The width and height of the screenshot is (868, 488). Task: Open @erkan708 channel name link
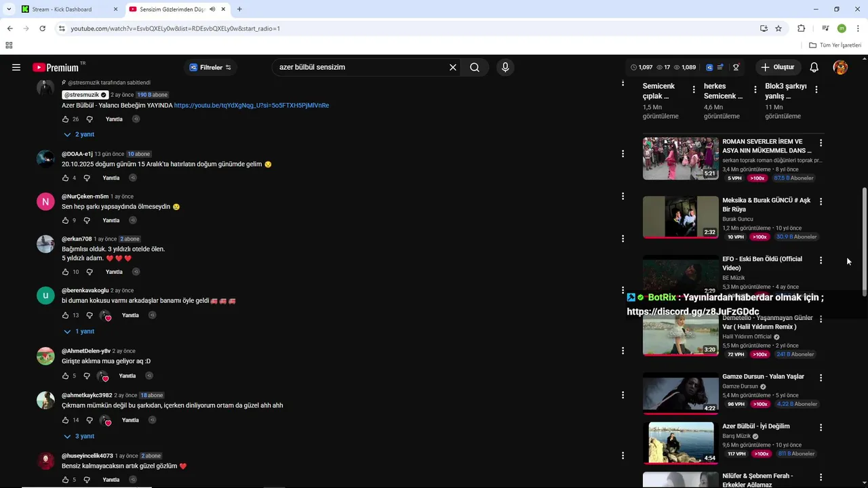pyautogui.click(x=77, y=239)
